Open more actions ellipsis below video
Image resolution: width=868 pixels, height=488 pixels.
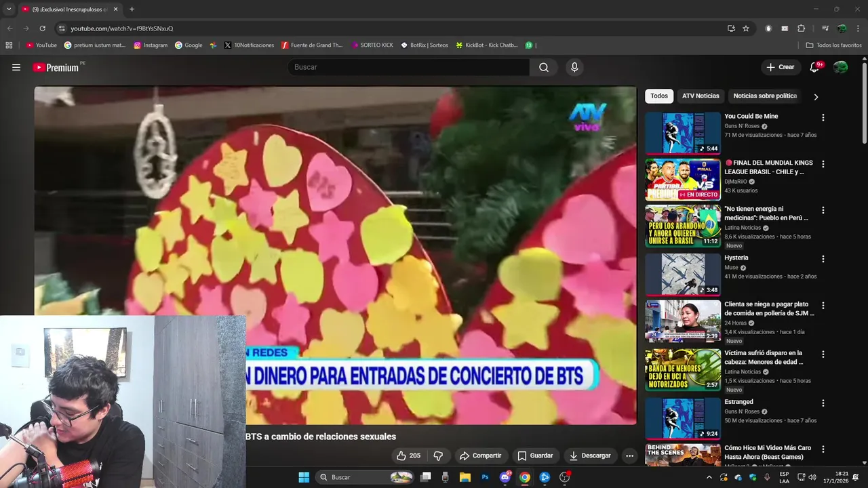(x=629, y=455)
